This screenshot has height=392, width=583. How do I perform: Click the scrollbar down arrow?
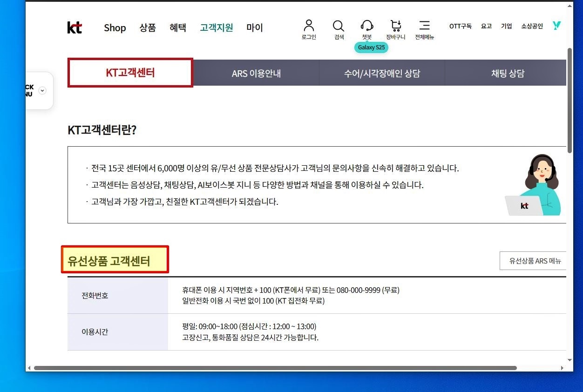[570, 360]
